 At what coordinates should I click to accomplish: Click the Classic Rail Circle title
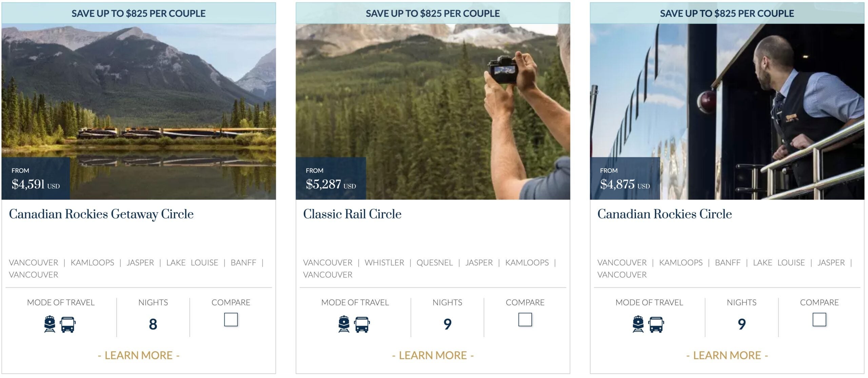[352, 214]
